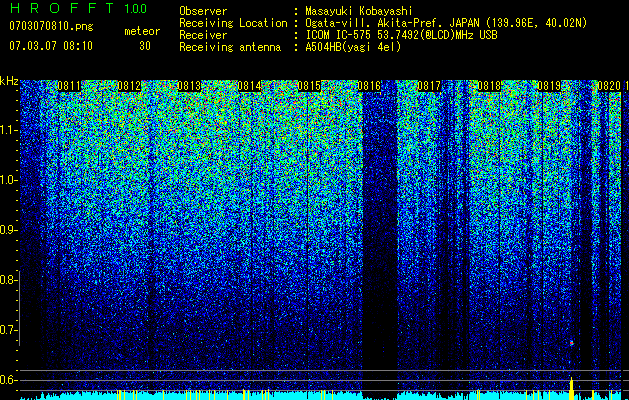Click the 0.7 frequency axis label

point(8,330)
